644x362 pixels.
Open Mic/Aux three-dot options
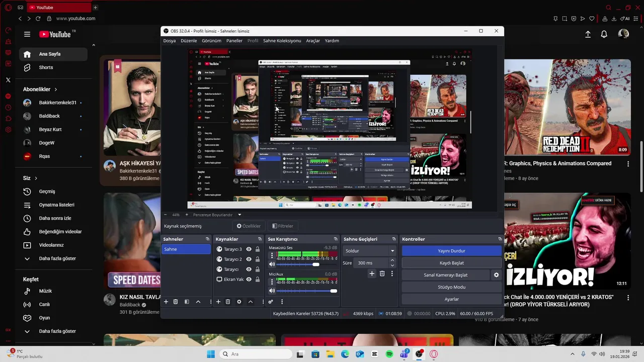(x=272, y=282)
